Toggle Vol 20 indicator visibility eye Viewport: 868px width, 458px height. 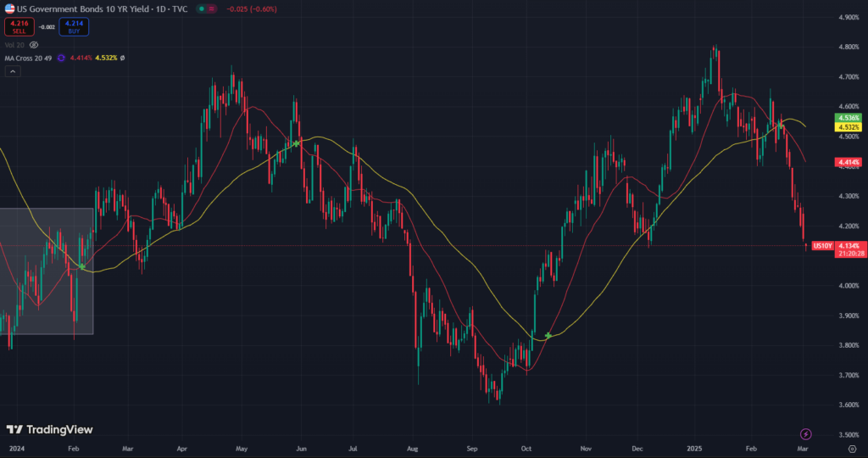click(34, 45)
